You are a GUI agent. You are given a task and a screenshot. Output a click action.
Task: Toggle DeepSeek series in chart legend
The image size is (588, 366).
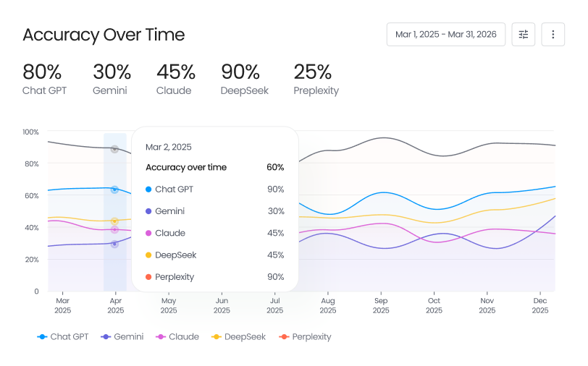pyautogui.click(x=238, y=337)
